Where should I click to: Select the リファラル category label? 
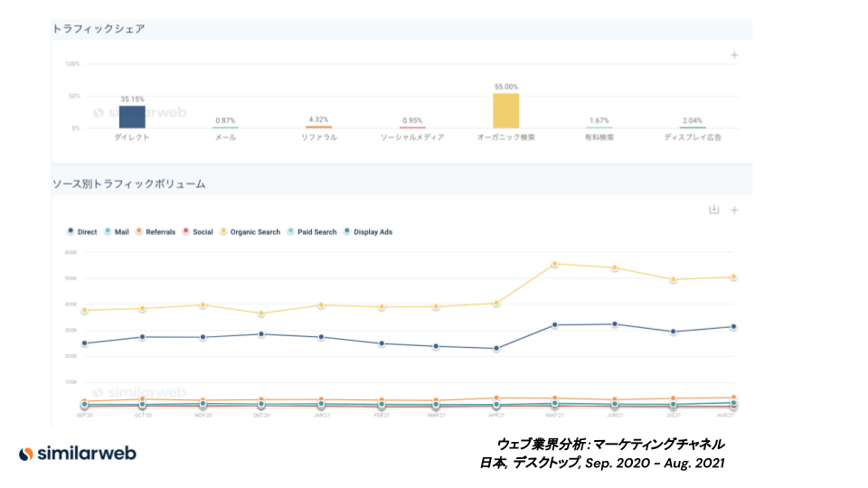tap(319, 137)
